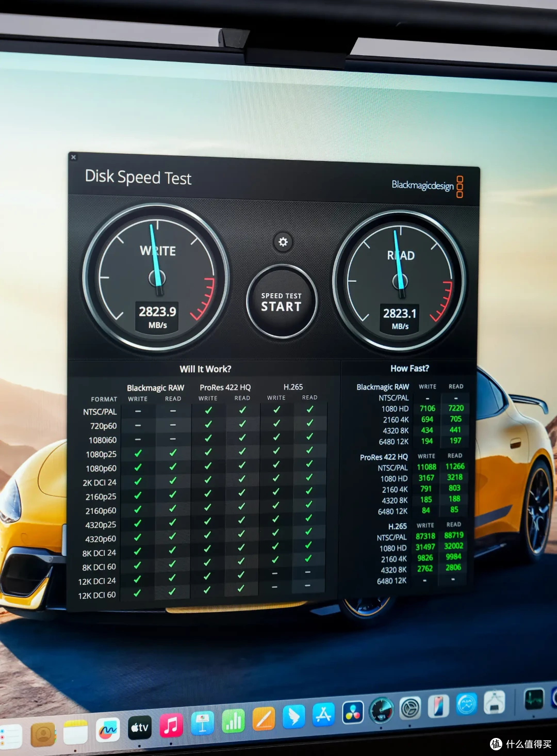
Task: Click the ProRes 422 HQ header in Will It Work
Action: tap(225, 388)
